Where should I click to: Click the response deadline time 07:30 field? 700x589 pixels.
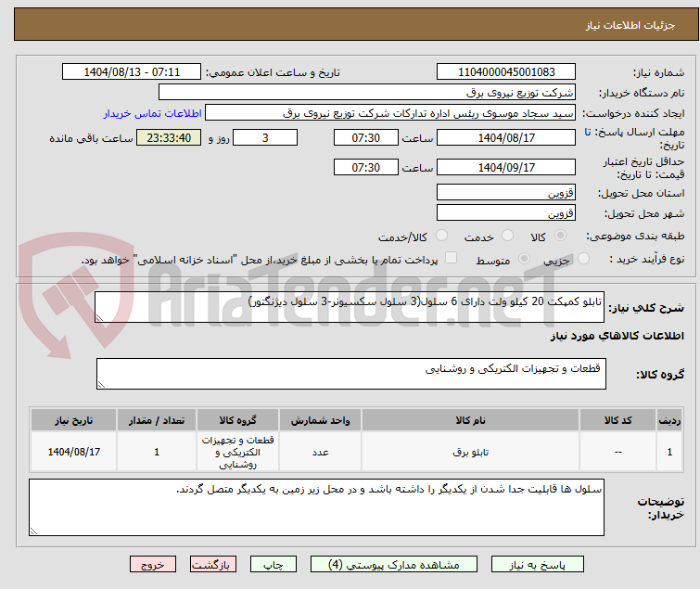click(365, 137)
